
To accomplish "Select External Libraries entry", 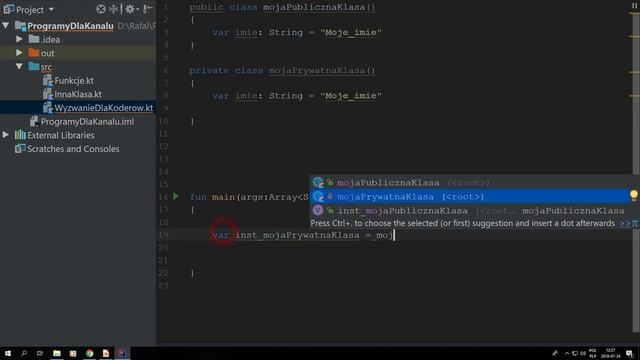I will tap(60, 135).
